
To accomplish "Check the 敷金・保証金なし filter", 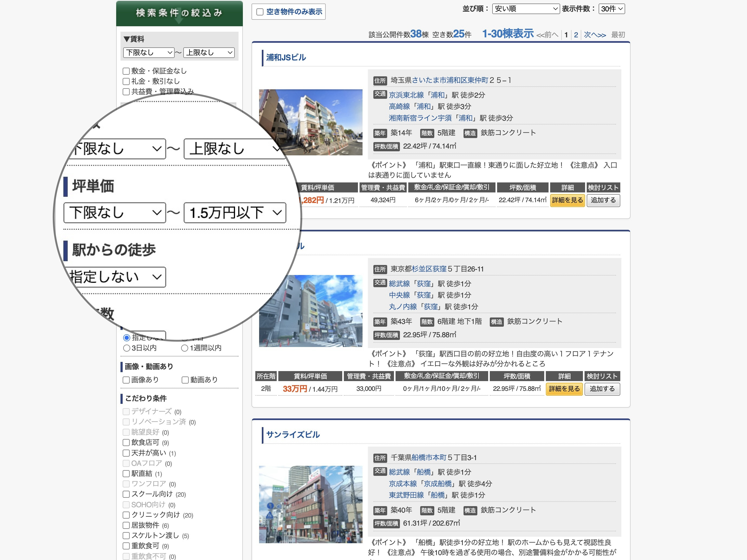I will (x=126, y=71).
